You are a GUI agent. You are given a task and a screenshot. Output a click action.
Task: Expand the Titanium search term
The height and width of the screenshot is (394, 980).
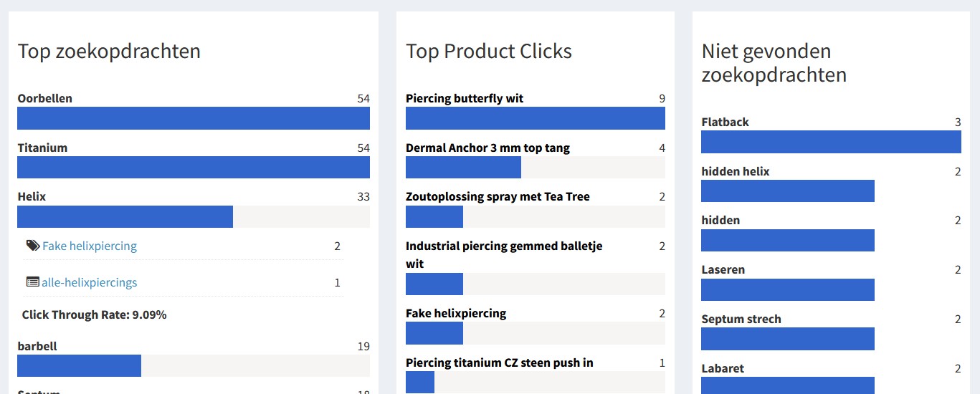pyautogui.click(x=42, y=148)
